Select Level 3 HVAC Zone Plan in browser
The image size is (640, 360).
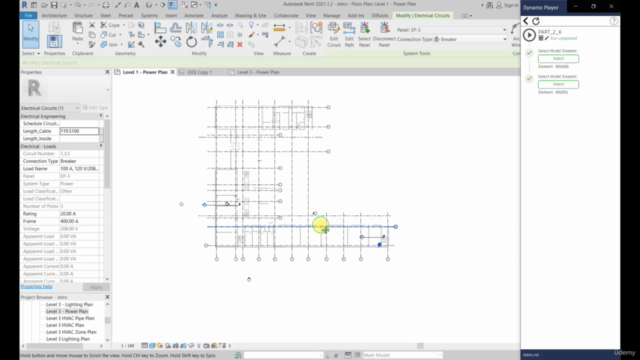[71, 332]
